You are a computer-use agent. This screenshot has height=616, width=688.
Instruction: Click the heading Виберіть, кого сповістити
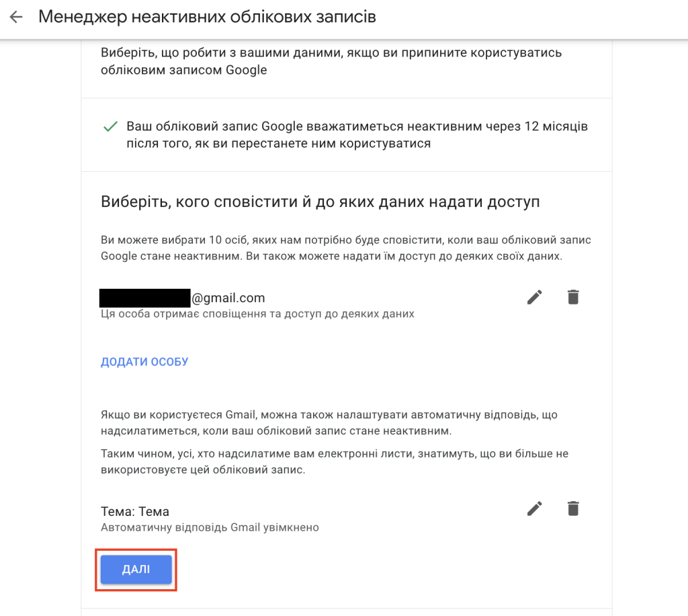pyautogui.click(x=320, y=202)
